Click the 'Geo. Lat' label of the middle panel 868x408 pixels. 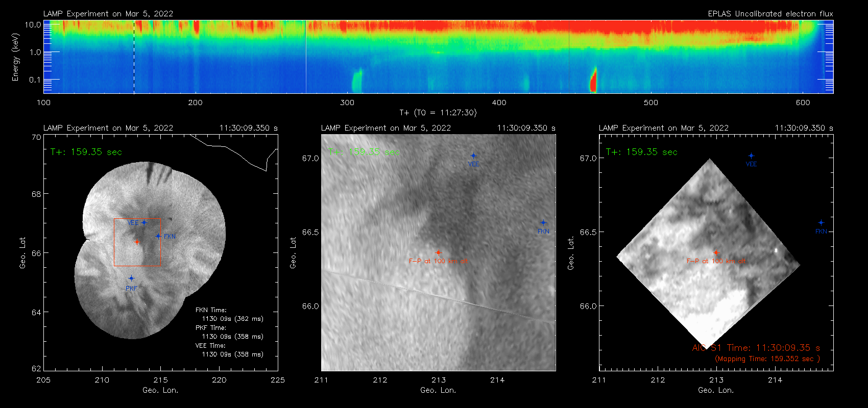[293, 252]
